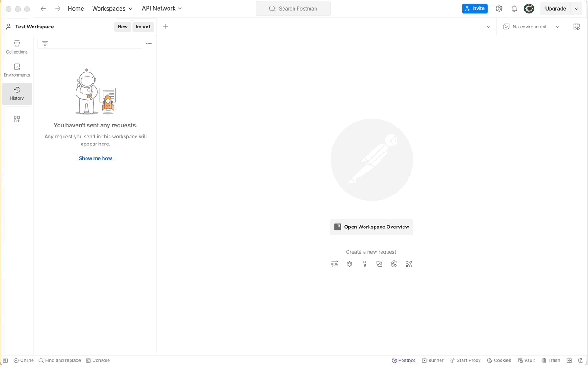The image size is (588, 365).
Task: Go forward with the right arrow
Action: [x=58, y=9]
